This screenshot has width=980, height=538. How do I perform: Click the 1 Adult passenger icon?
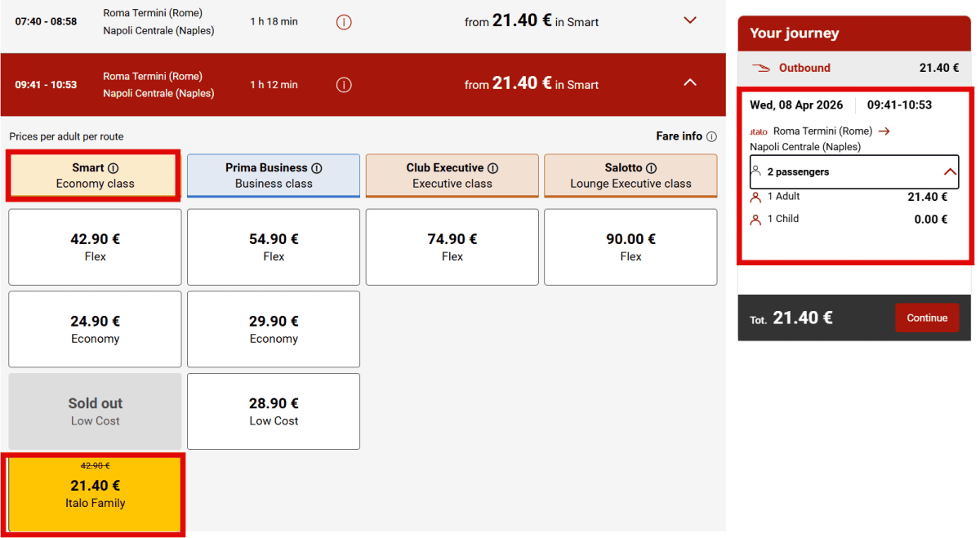(x=756, y=198)
